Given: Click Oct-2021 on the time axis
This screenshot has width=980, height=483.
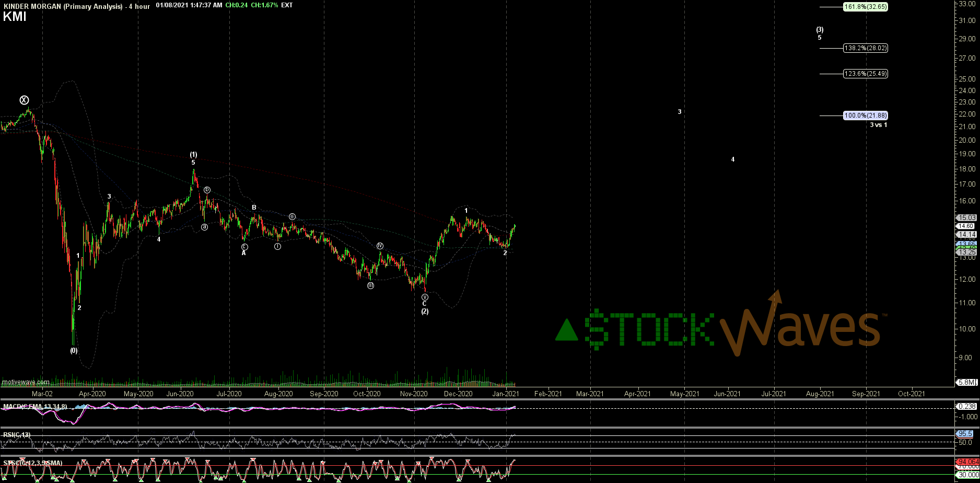Looking at the screenshot, I should [911, 394].
